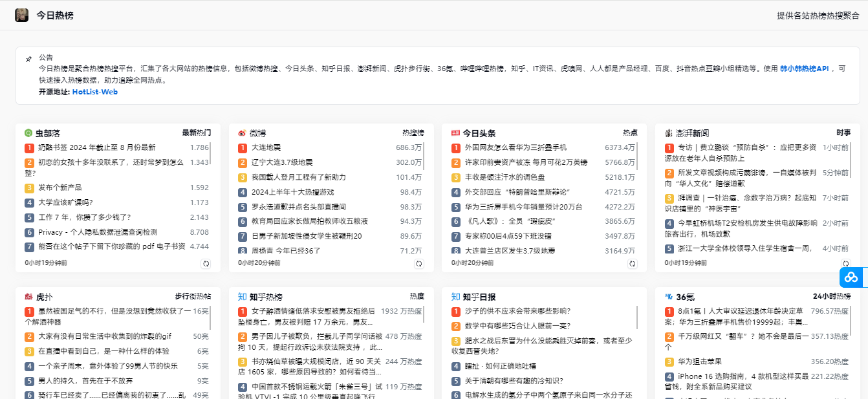This screenshot has width=868, height=399.
Task: Refresh the 虫部落 hot list card
Action: pos(206,264)
